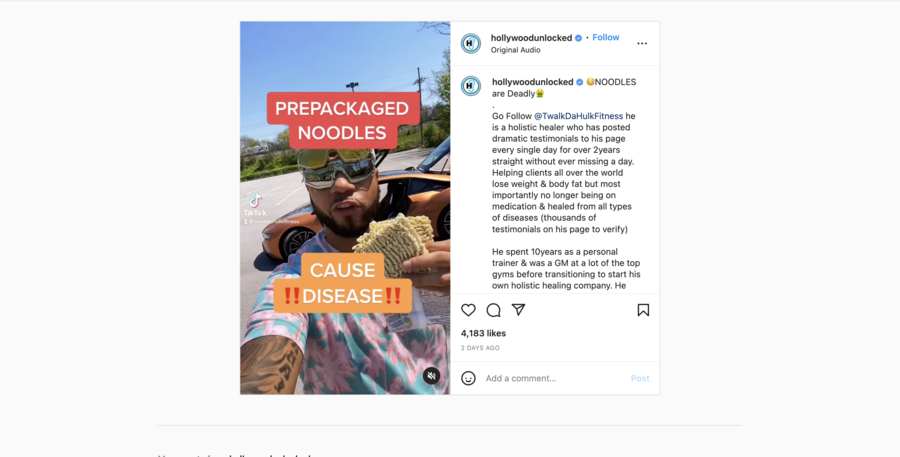The image size is (900, 457).
Task: Follow the hollywoodunlocked account
Action: [606, 37]
